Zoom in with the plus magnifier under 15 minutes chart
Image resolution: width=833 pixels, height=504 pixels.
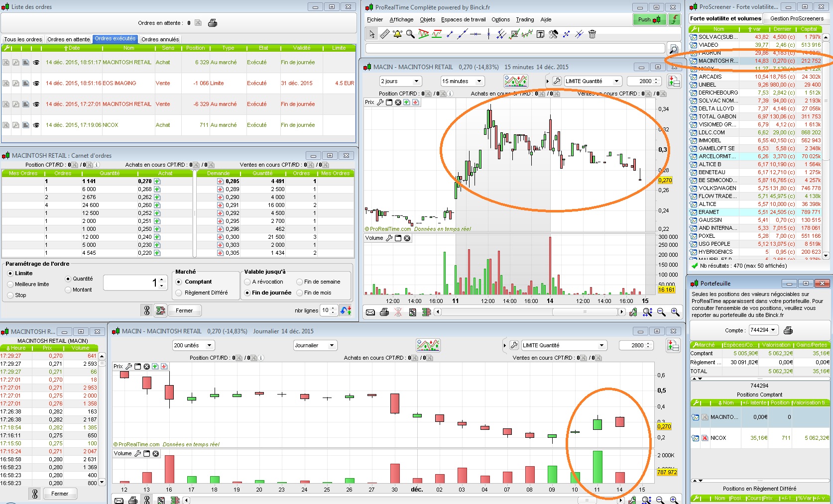675,312
